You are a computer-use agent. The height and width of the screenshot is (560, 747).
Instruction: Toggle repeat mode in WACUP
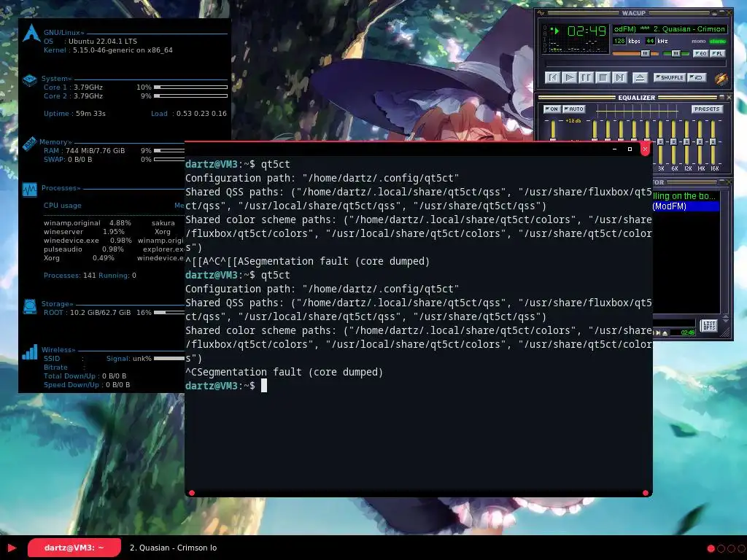(x=697, y=77)
